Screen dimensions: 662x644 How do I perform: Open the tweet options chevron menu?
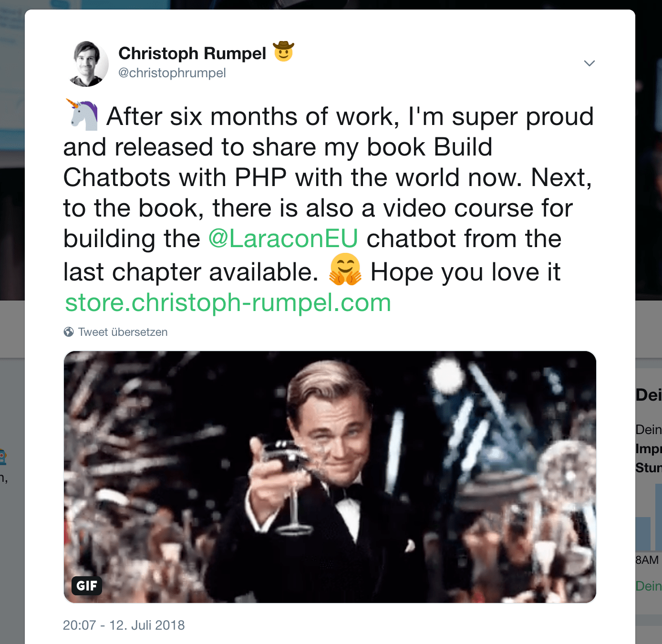[x=590, y=63]
